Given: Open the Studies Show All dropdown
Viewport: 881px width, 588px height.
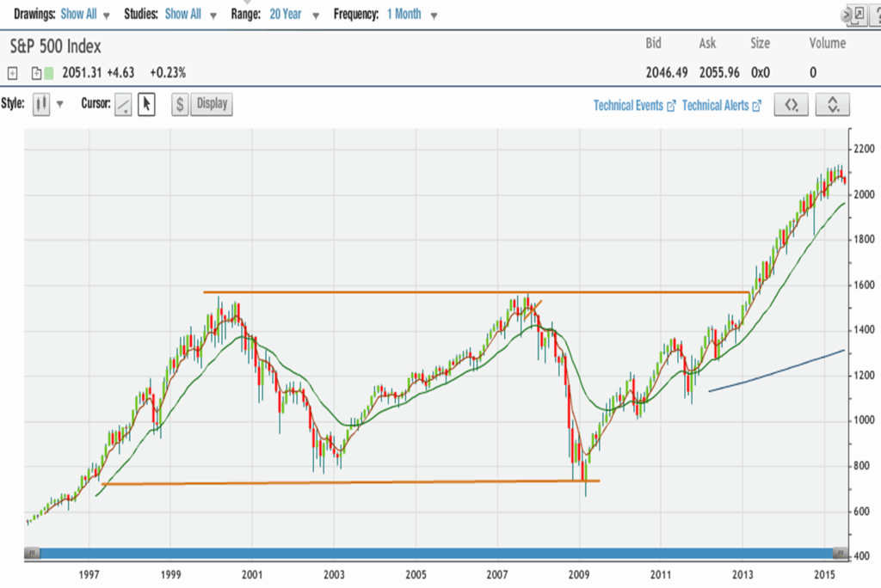Looking at the screenshot, I should click(x=188, y=15).
